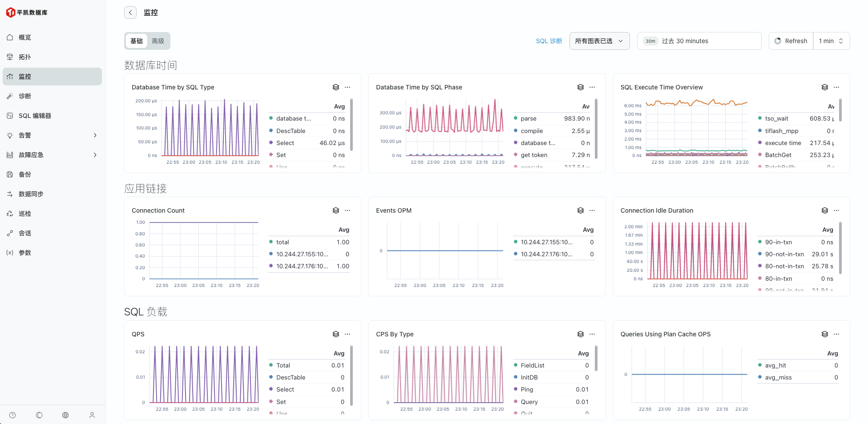Screen dimensions: 868x424
Task: Click the language globe icon in sidebar
Action: click(65, 415)
